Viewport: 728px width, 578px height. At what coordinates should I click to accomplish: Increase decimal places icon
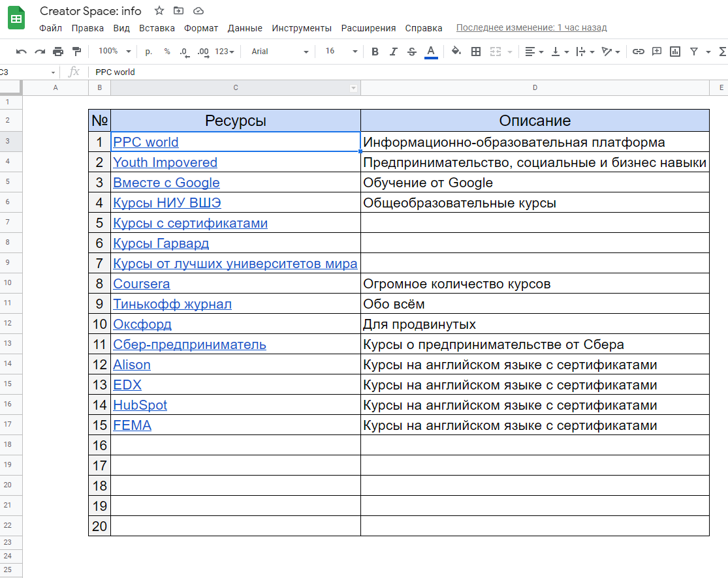[203, 52]
